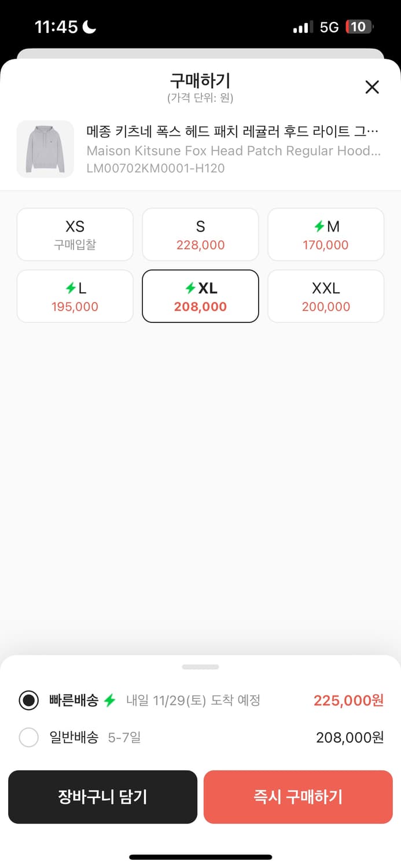401x868 pixels.
Task: Tap the lightning bolt icon beside 빠른배송
Action: (x=110, y=701)
